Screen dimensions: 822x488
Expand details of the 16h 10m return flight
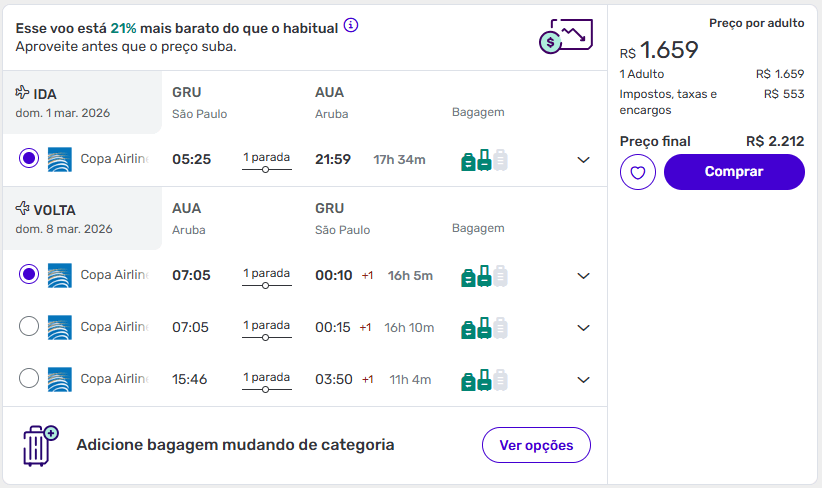pos(584,328)
